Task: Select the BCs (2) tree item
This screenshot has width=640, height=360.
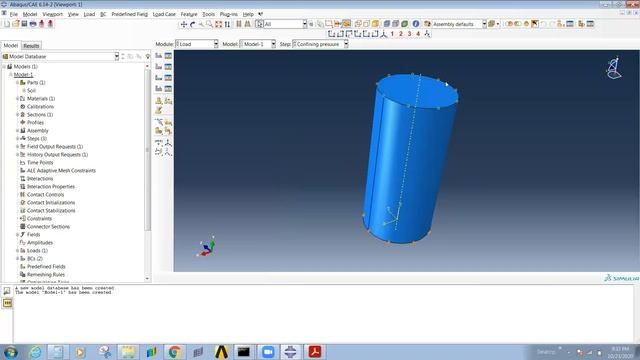Action: coord(35,258)
